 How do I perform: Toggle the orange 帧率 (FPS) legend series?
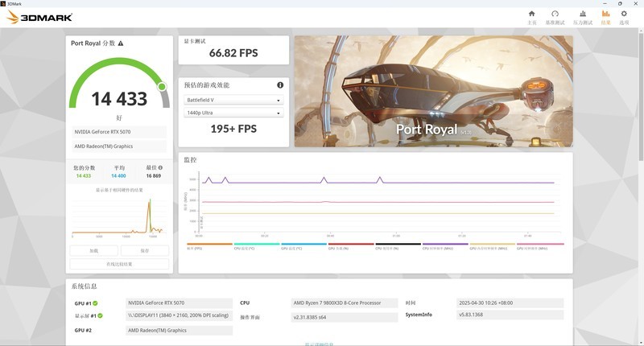tap(209, 246)
